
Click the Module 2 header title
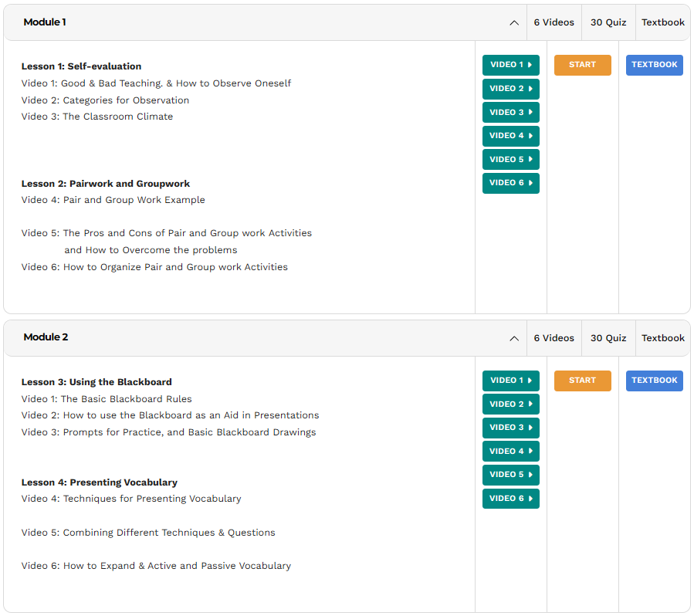pyautogui.click(x=46, y=337)
